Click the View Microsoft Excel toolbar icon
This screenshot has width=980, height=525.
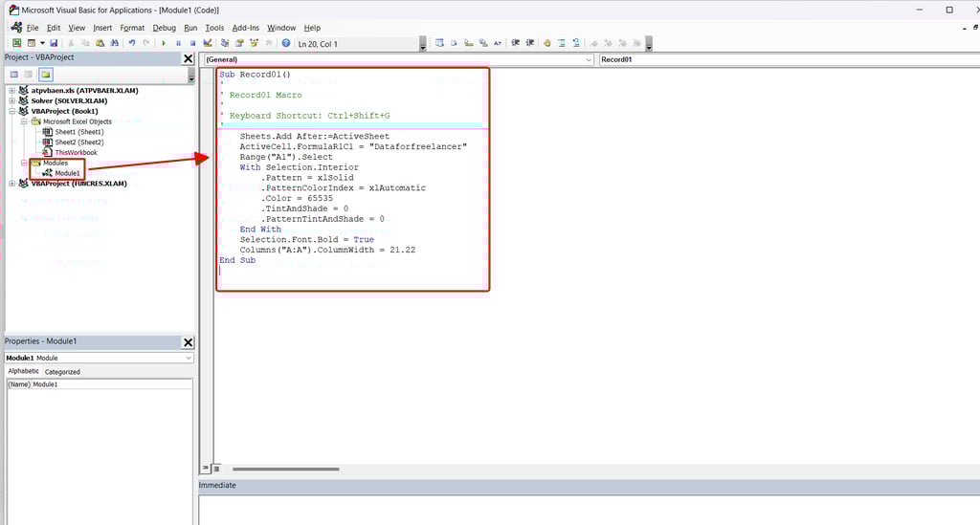click(x=17, y=43)
